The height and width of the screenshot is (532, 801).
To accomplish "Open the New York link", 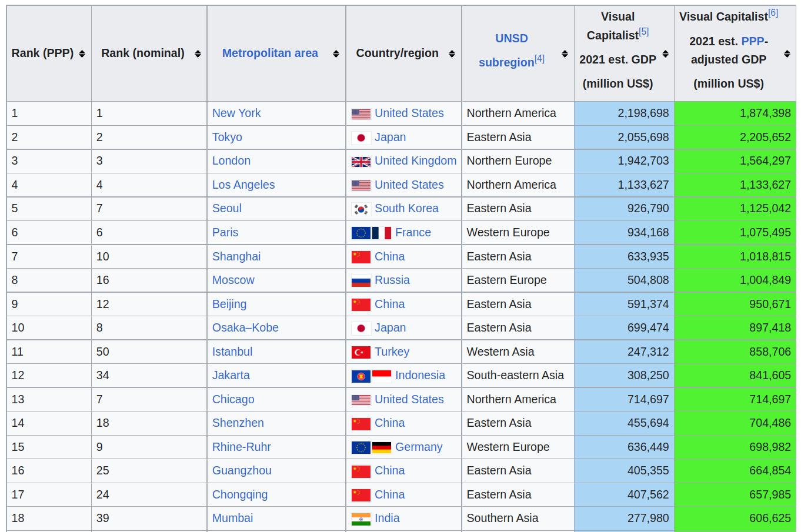I will point(236,113).
